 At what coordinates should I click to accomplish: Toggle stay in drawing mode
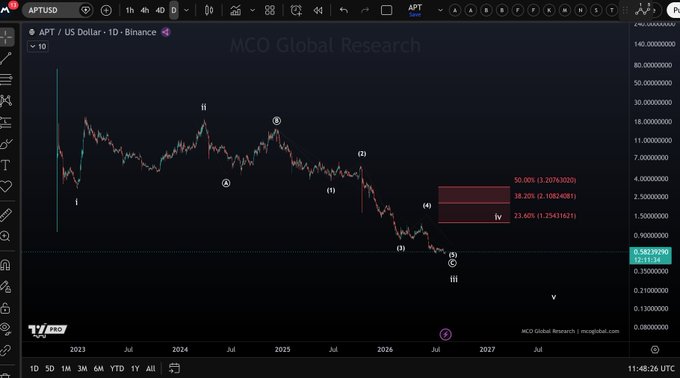pos(6,287)
